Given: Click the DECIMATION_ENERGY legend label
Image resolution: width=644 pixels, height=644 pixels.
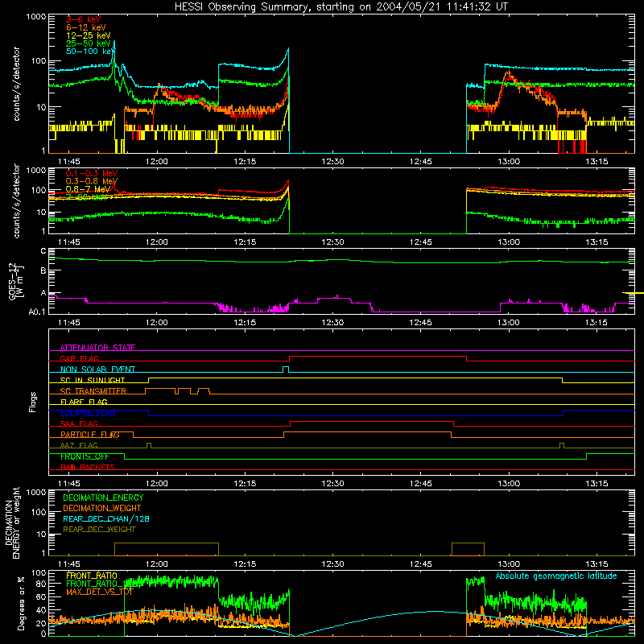Looking at the screenshot, I should pos(103,497).
